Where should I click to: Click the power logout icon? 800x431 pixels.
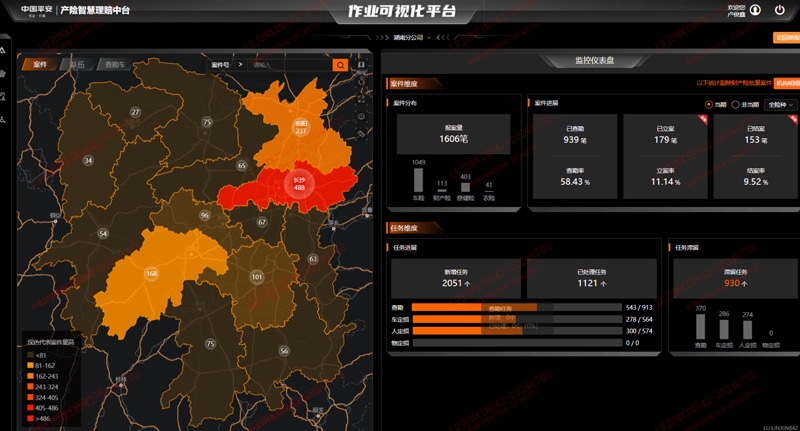coord(780,10)
